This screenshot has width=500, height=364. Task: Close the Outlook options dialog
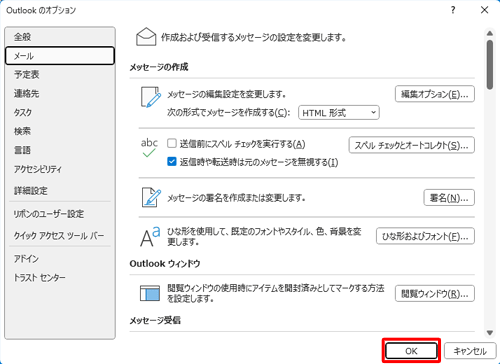(x=484, y=10)
